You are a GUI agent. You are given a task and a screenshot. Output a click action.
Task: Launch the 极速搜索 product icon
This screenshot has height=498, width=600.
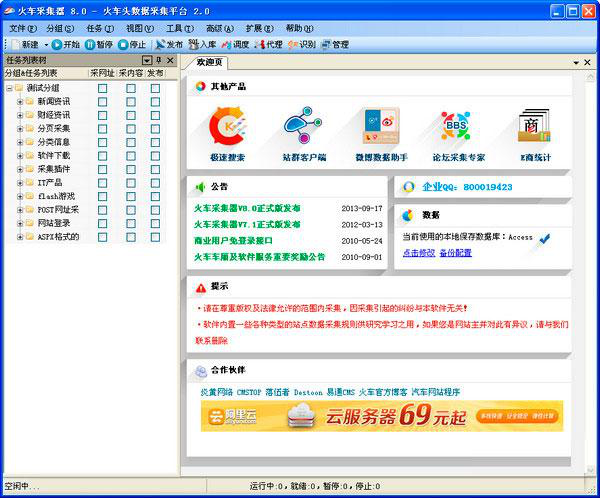[x=227, y=126]
